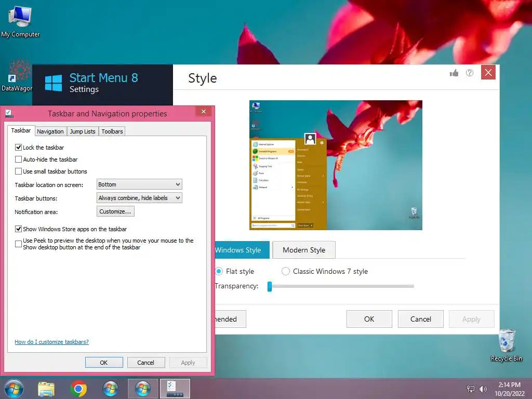This screenshot has width=532, height=399.
Task: Click OK in the Style window
Action: [x=369, y=319]
